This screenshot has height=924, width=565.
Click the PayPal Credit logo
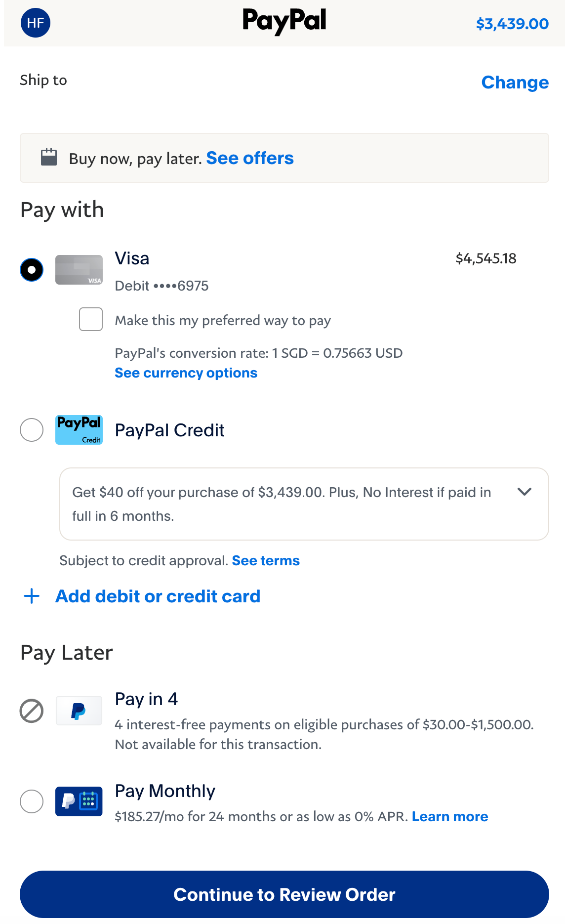point(79,430)
